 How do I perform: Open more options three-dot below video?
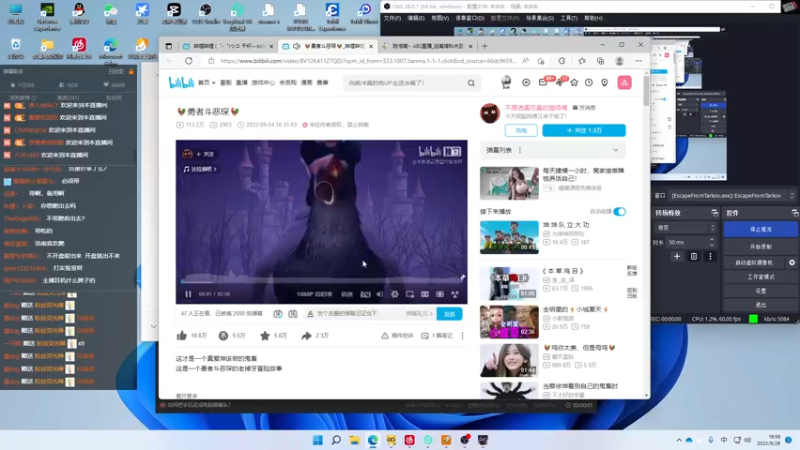462,335
